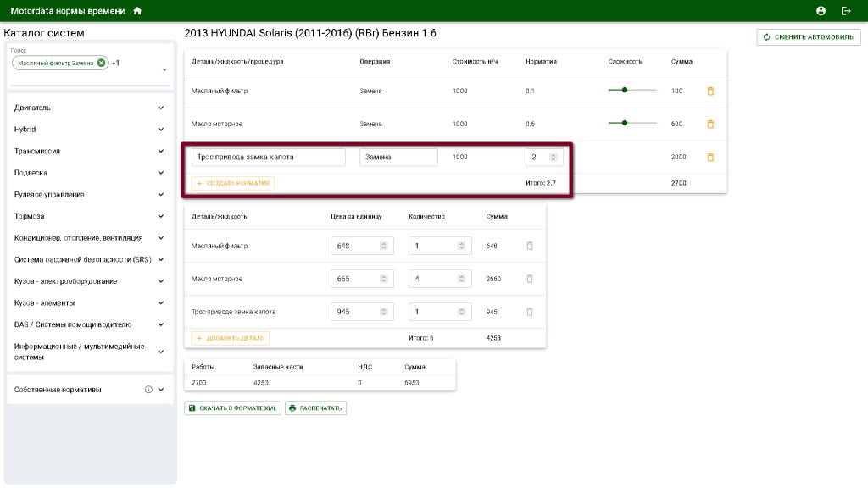The height and width of the screenshot is (488, 868).
Task: Open Кузов - электрооборудование section
Action: [161, 281]
